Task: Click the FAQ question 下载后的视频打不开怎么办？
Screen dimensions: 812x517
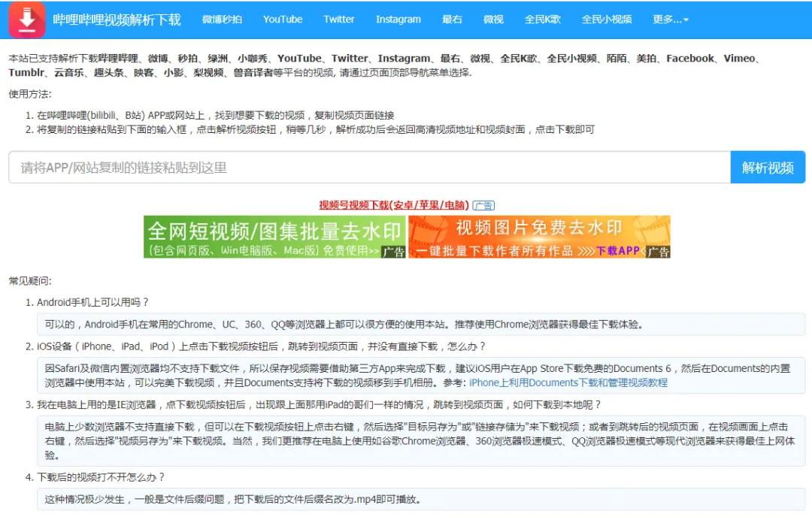Action: [x=101, y=477]
